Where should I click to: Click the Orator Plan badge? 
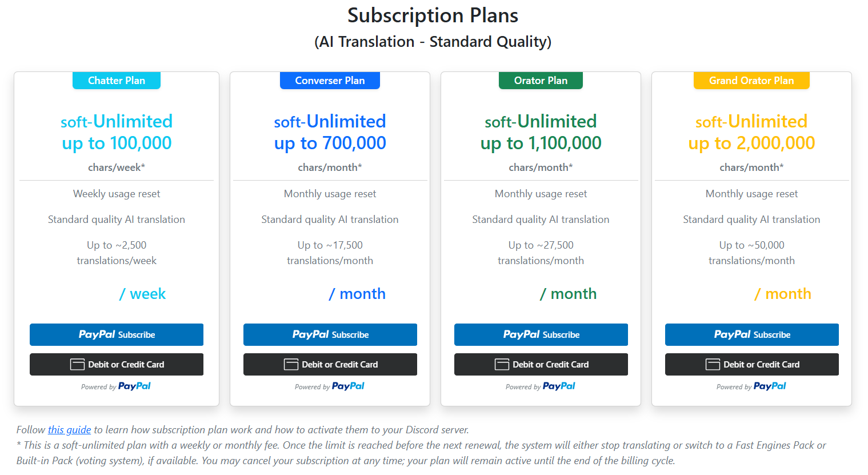(541, 81)
